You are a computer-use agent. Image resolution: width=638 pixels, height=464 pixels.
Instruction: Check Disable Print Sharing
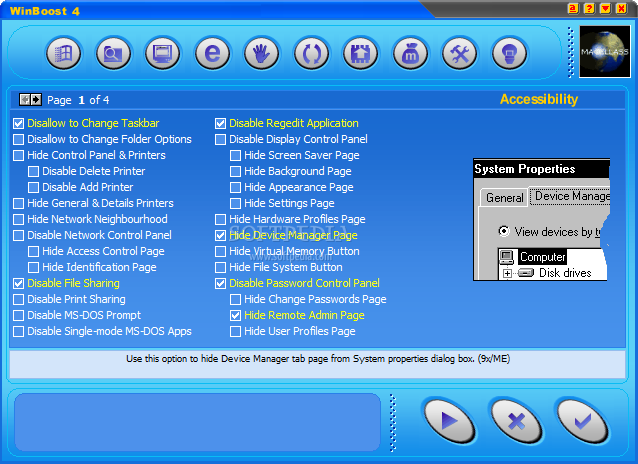click(x=18, y=300)
